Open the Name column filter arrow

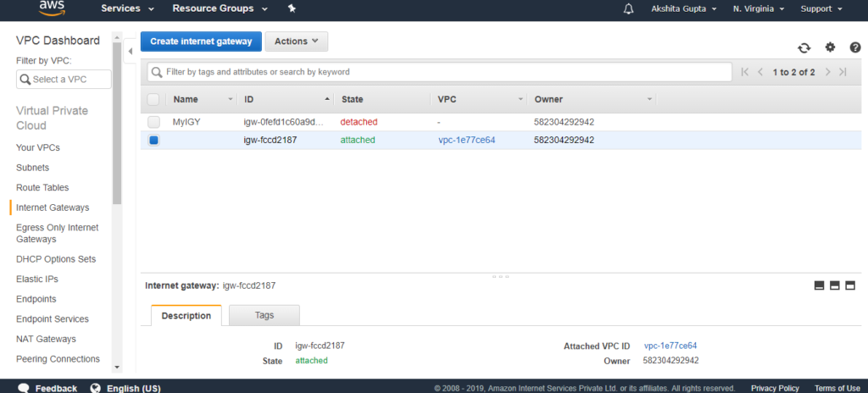click(x=231, y=100)
